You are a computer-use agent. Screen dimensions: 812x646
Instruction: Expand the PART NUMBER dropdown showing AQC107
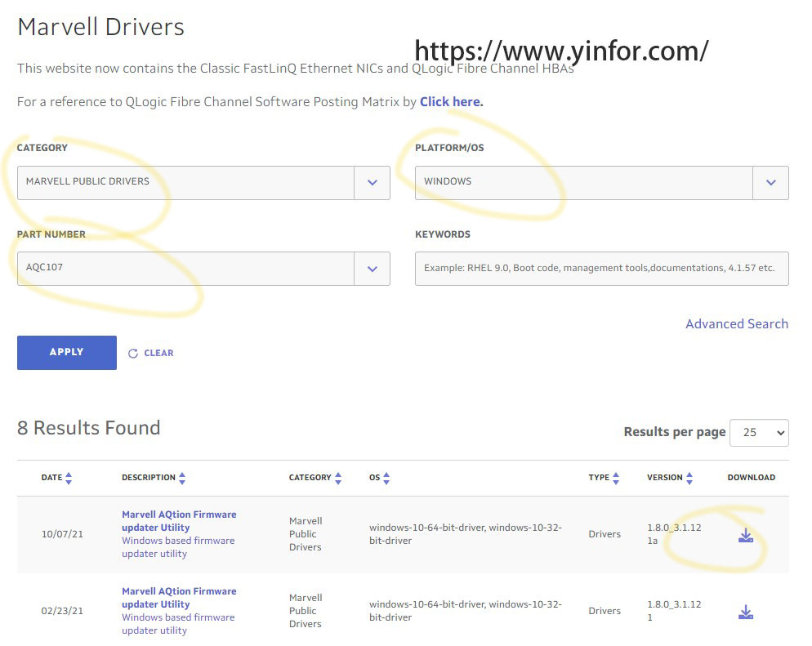point(373,269)
